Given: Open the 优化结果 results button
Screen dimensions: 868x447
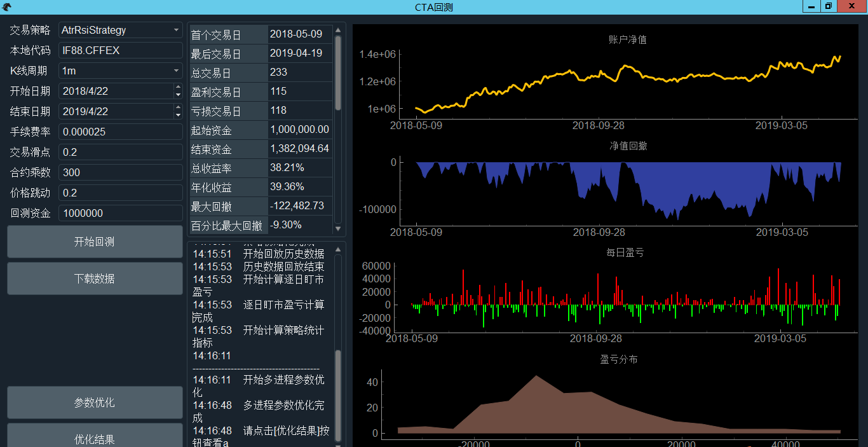Looking at the screenshot, I should coord(95,438).
